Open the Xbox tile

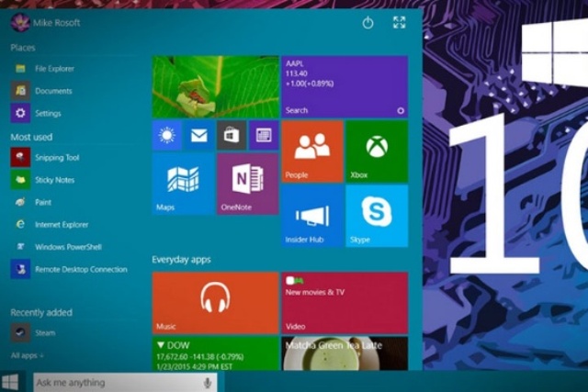pos(376,151)
